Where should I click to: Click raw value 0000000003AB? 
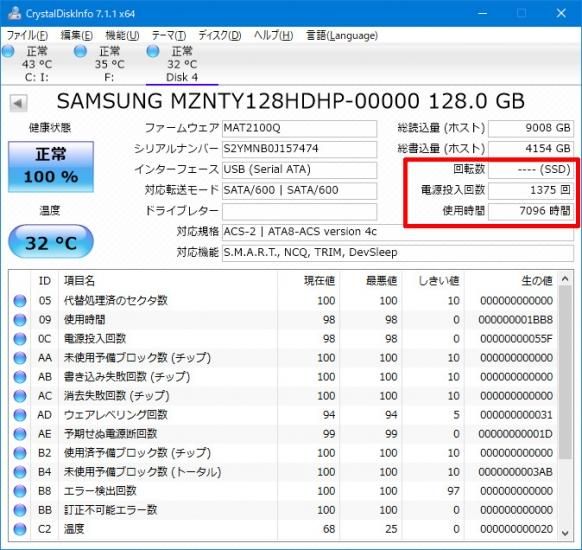516,472
